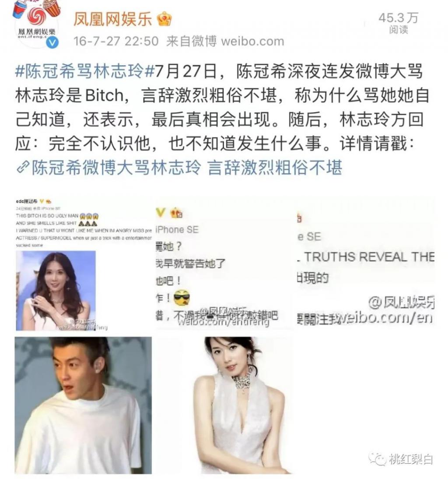The image size is (448, 479).
Task: Click the yellow V badge in the middle thumbnail
Action: pyautogui.click(x=161, y=212)
